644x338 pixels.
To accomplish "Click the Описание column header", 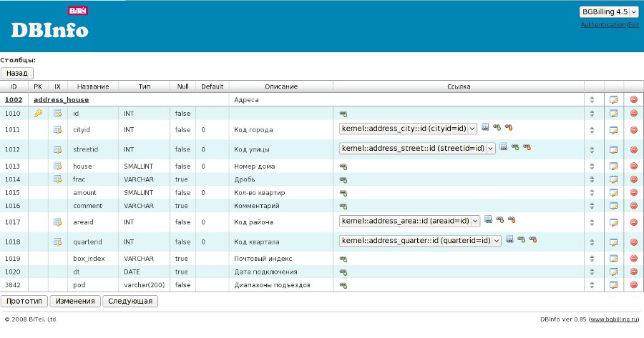I will click(281, 86).
